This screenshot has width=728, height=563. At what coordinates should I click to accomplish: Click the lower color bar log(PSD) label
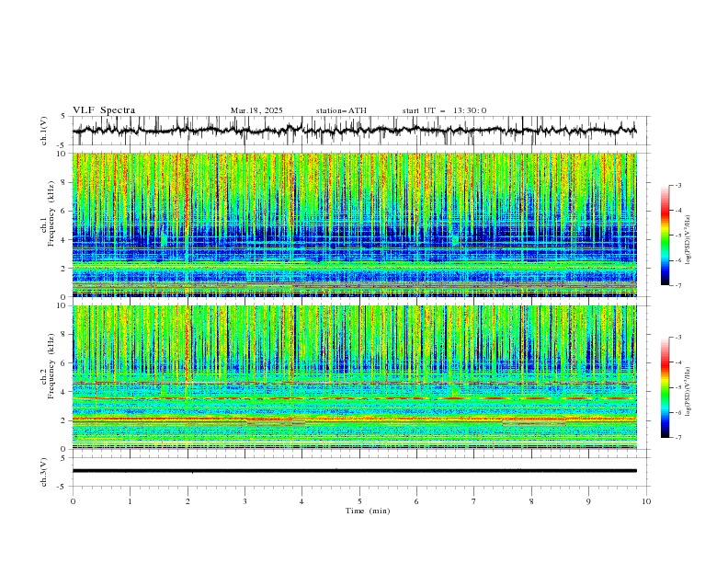pos(688,391)
